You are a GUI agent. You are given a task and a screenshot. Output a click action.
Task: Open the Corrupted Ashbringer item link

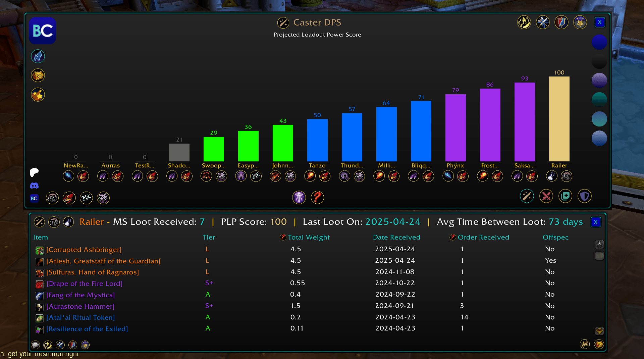[84, 249]
